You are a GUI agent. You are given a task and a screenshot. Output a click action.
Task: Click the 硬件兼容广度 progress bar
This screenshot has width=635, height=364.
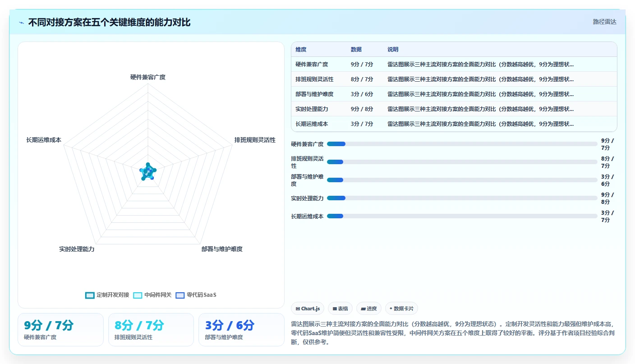pos(462,144)
